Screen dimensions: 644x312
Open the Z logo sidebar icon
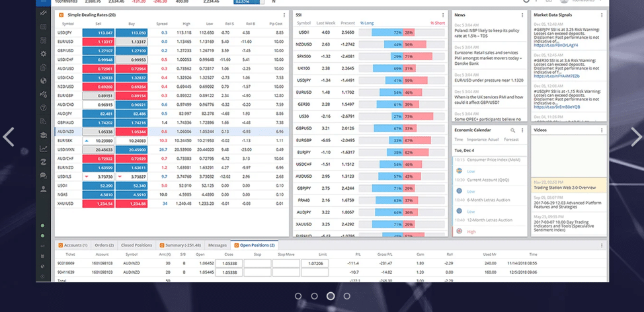point(43,162)
